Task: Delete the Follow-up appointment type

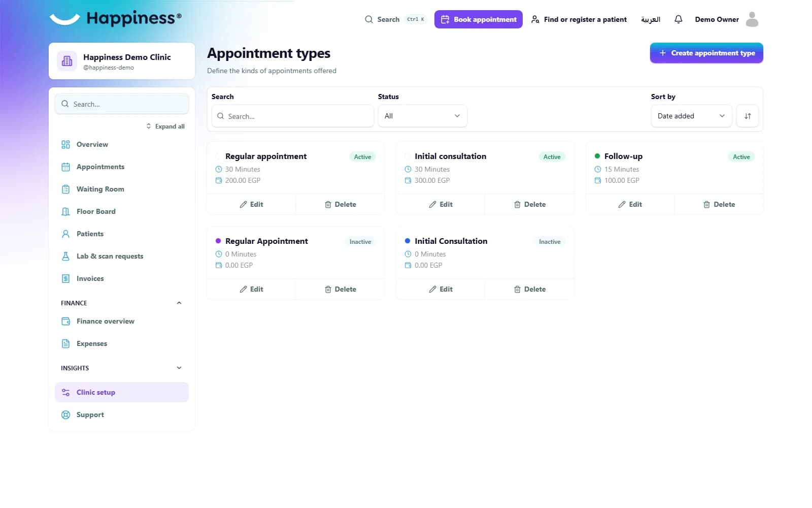Action: (x=719, y=204)
